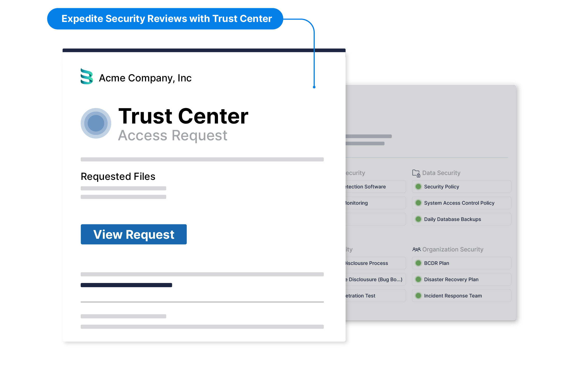The height and width of the screenshot is (368, 588).
Task: Click the Requested Files heading
Action: tap(118, 177)
